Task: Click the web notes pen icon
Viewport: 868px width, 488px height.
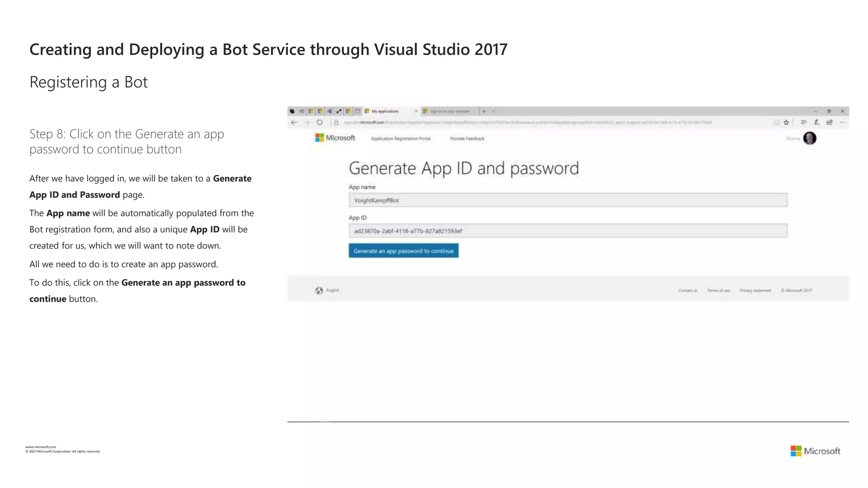Action: (x=817, y=122)
